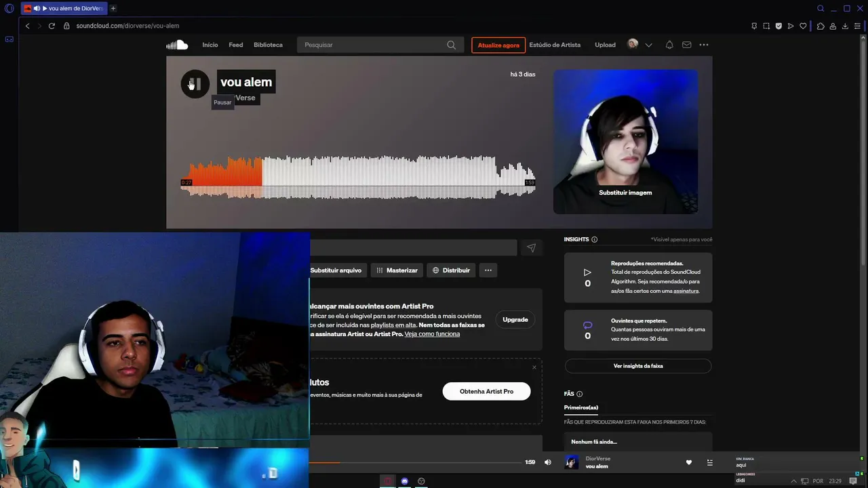Open the browser extensions icon
The image size is (868, 488).
tap(821, 26)
